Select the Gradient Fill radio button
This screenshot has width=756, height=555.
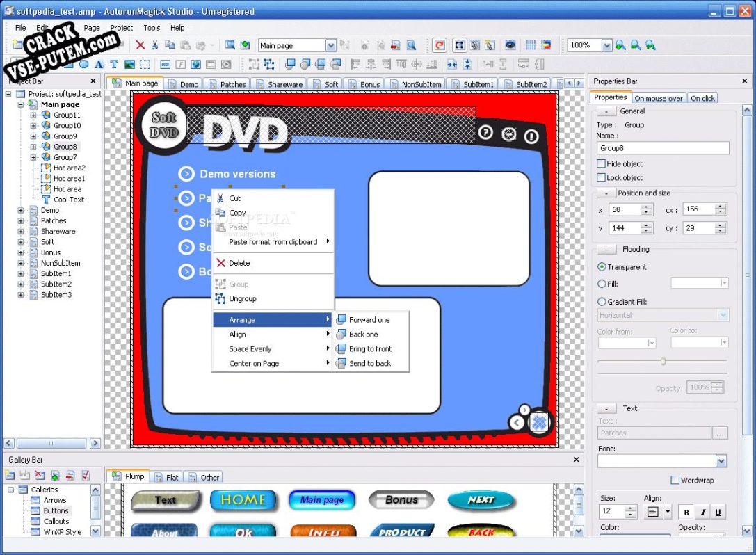click(x=602, y=302)
